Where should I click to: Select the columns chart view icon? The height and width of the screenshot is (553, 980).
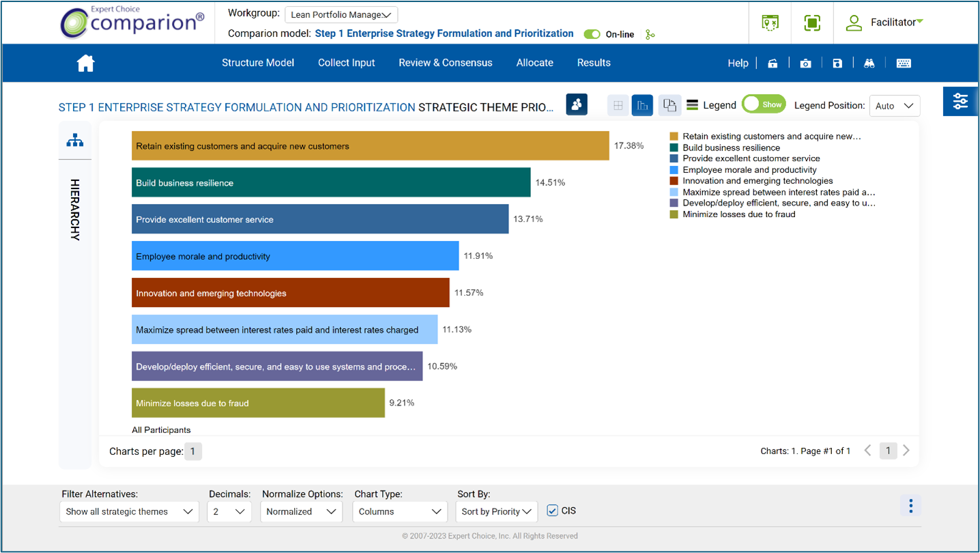coord(642,104)
